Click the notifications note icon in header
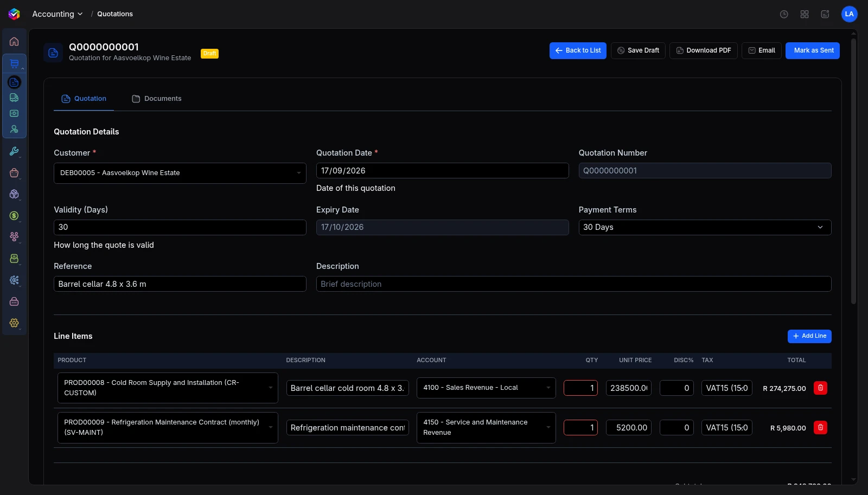The width and height of the screenshot is (868, 495). pos(825,14)
